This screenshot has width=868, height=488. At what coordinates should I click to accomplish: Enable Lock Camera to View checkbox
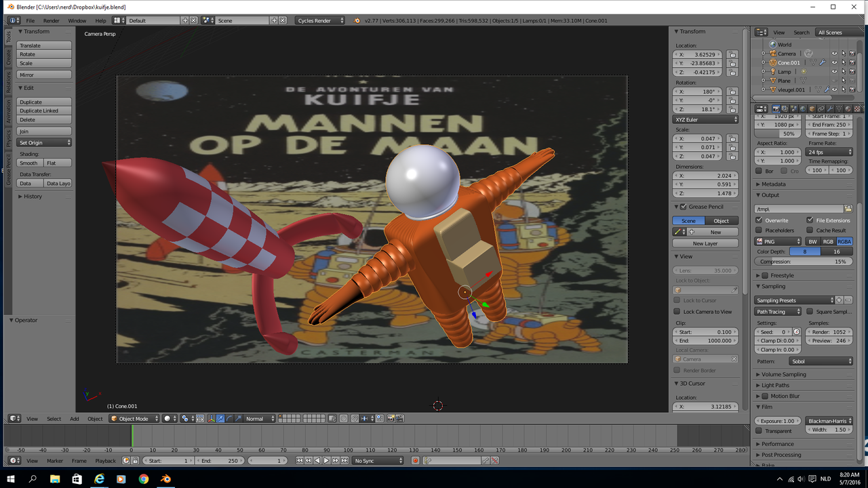(677, 312)
